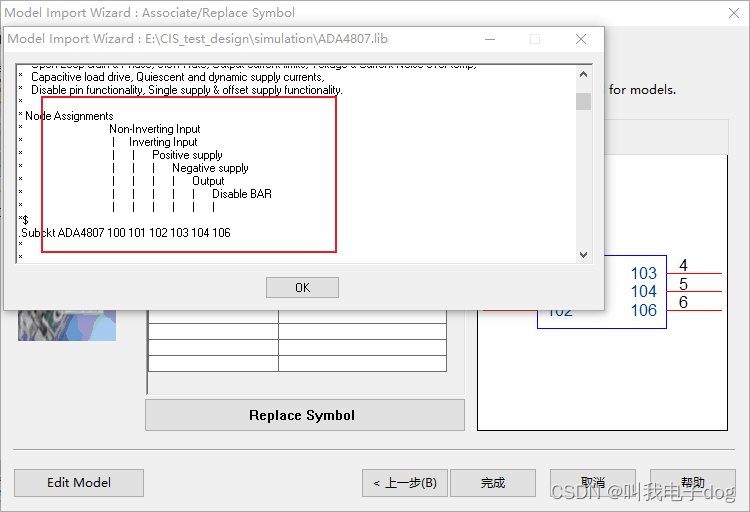Click the Replace Symbol button
The width and height of the screenshot is (750, 512).
click(x=305, y=415)
